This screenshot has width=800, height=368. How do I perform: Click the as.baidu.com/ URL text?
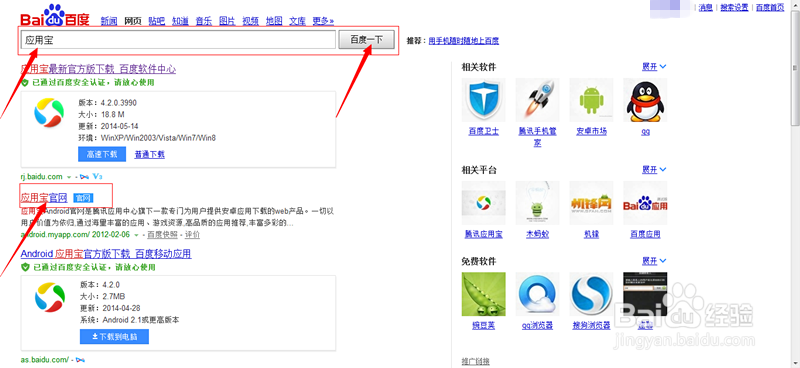point(45,360)
